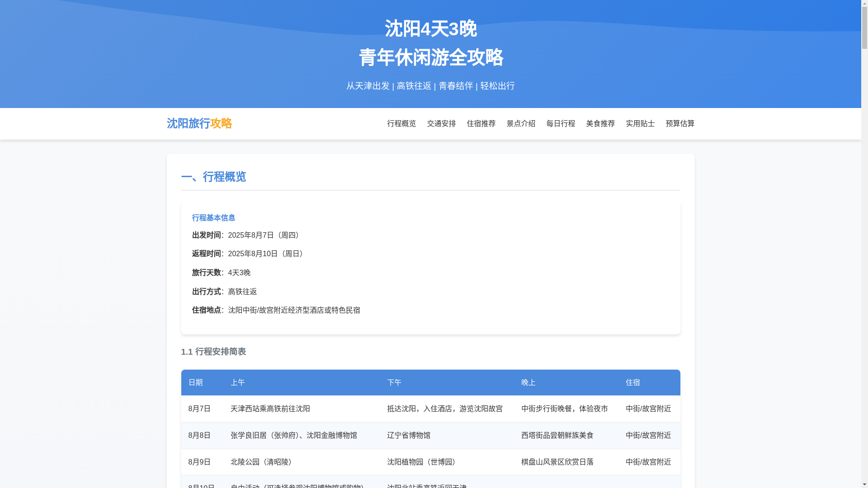This screenshot has height=488, width=868.
Task: Select return date 2025年8月10日（周日）
Action: tap(267, 253)
